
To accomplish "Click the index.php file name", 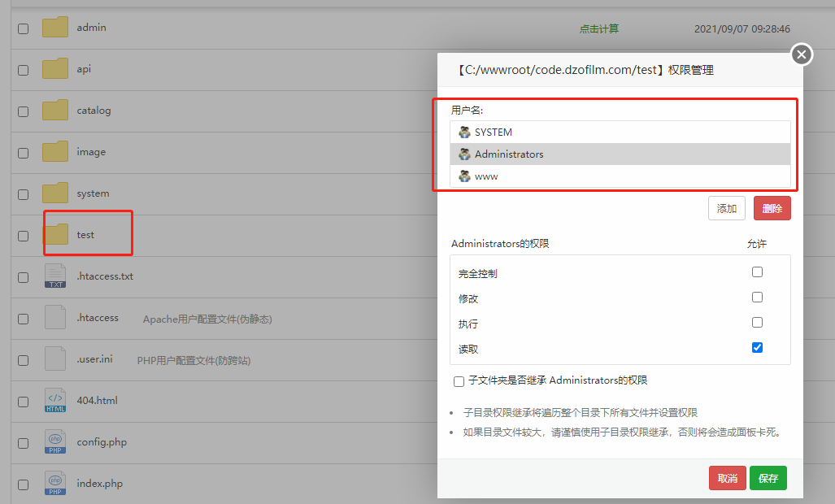I will pos(99,484).
